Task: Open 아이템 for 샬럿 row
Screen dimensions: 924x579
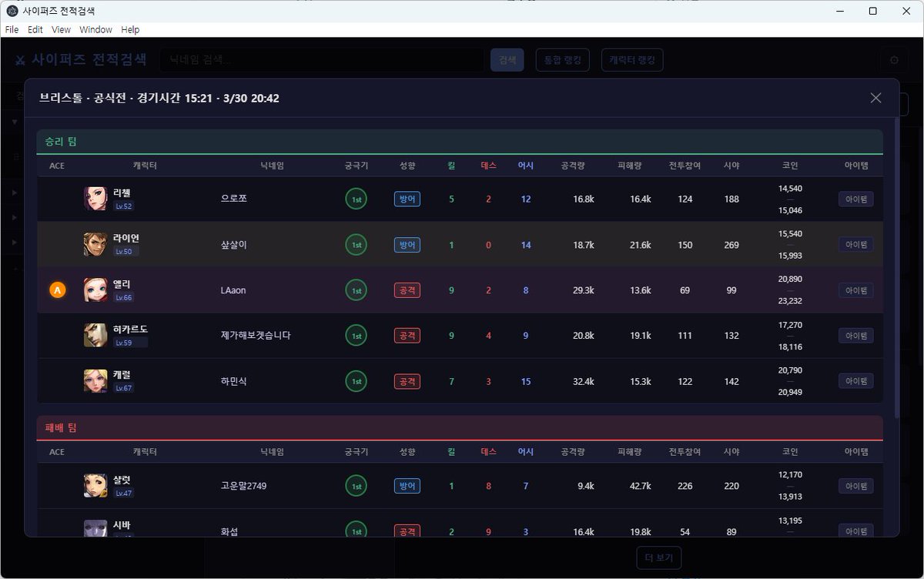Action: [x=856, y=486]
